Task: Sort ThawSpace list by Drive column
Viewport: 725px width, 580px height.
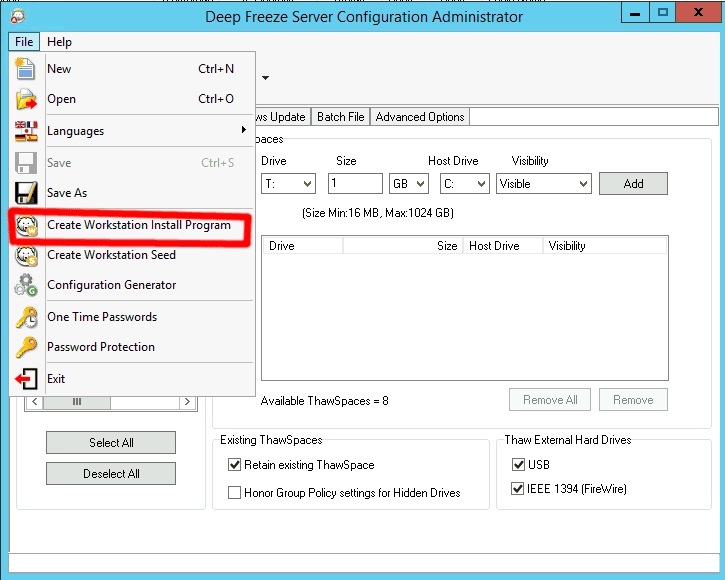Action: click(303, 246)
